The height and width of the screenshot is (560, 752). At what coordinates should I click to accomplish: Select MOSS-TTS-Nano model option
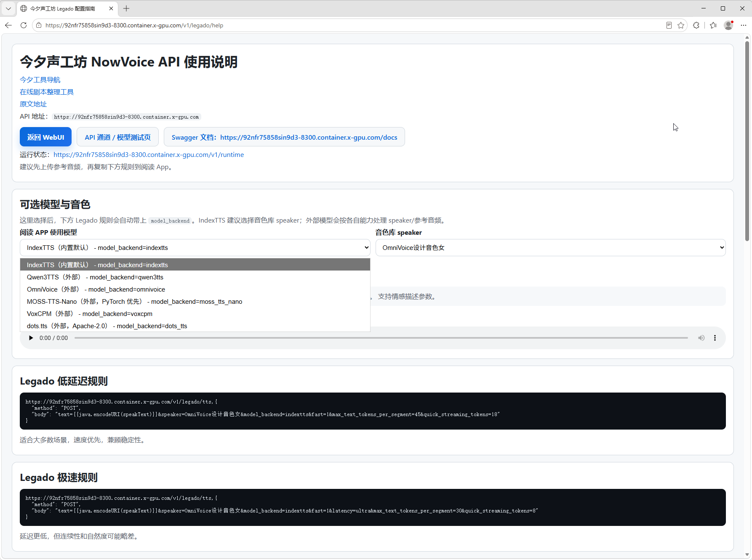[x=195, y=302]
